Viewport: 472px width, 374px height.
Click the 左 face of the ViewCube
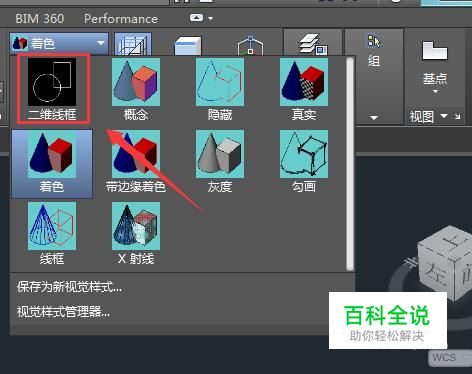(436, 274)
